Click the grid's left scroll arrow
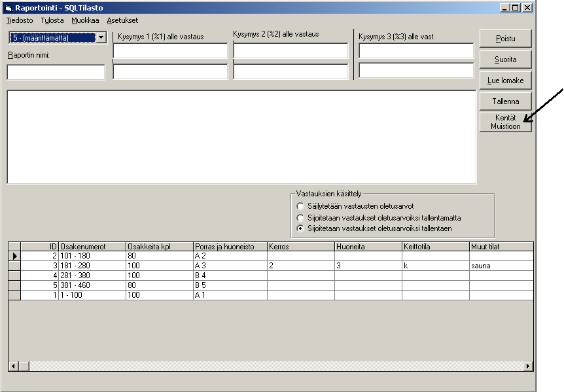Viewport: 564px width, 392px height. coord(14,366)
